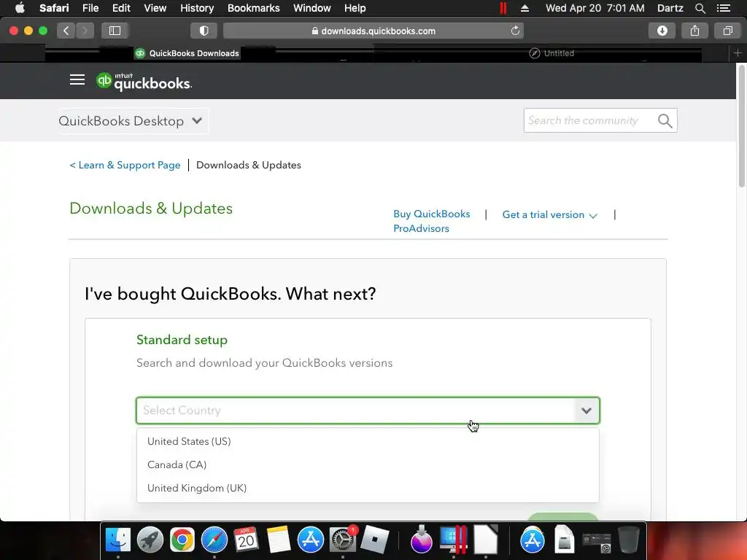The image size is (747, 560).
Task: Click the Intuit QuickBooks logo
Action: pos(144,82)
